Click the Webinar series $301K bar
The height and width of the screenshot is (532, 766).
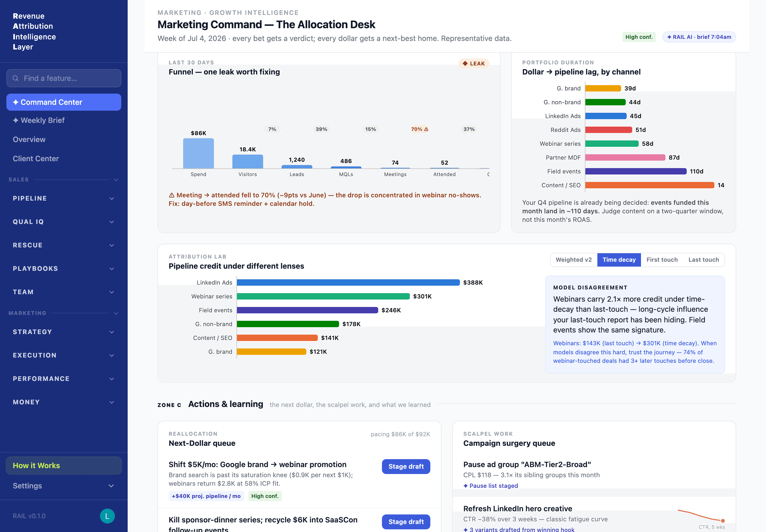[x=323, y=296]
